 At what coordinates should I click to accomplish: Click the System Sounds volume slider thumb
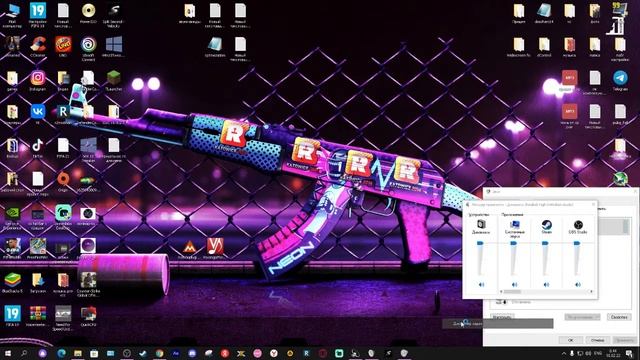click(x=513, y=243)
